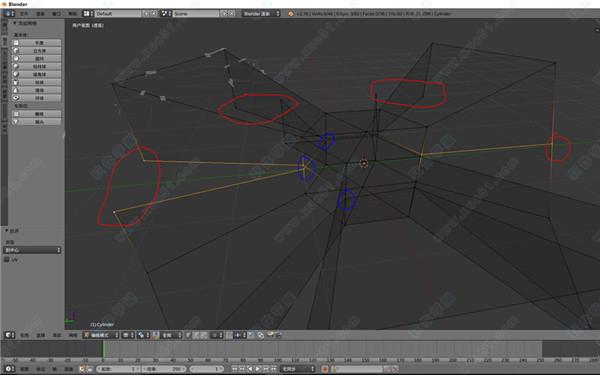Click the green current-frame marker in timeline

click(103, 349)
